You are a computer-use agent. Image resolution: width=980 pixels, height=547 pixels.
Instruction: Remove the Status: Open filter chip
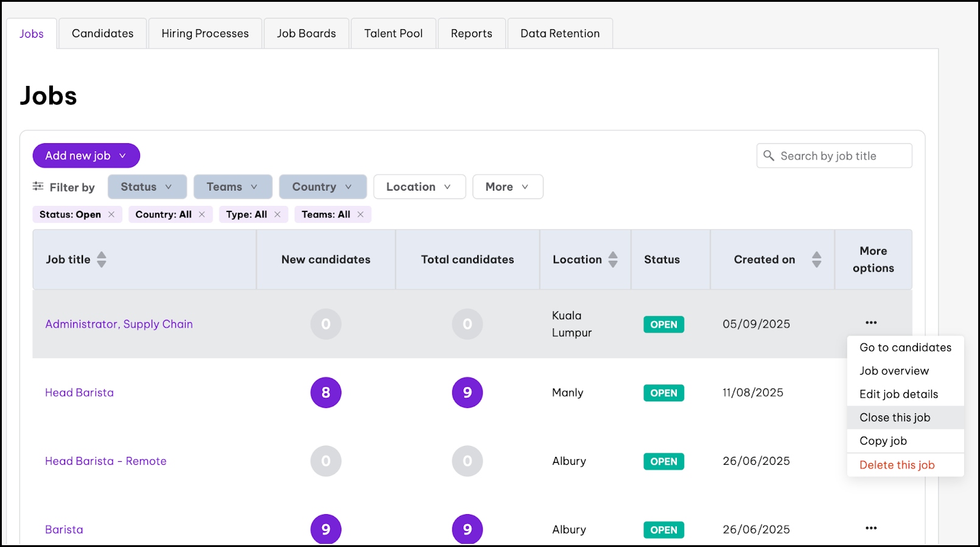pyautogui.click(x=111, y=214)
